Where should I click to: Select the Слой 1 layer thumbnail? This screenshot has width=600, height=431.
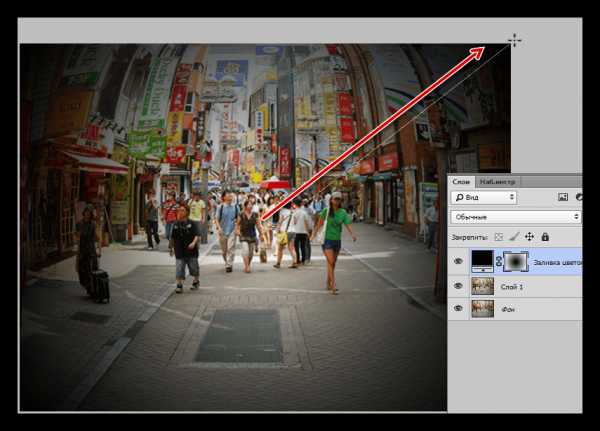point(482,286)
